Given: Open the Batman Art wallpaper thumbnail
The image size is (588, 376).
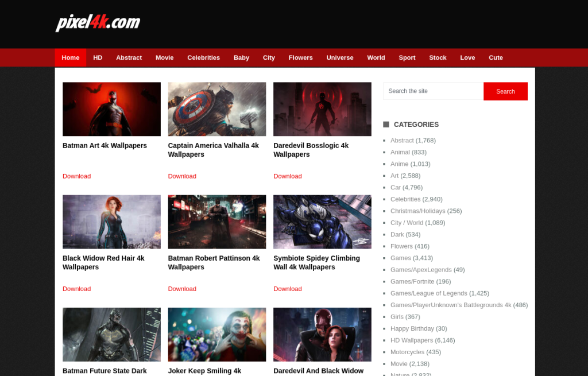Looking at the screenshot, I should click(111, 109).
